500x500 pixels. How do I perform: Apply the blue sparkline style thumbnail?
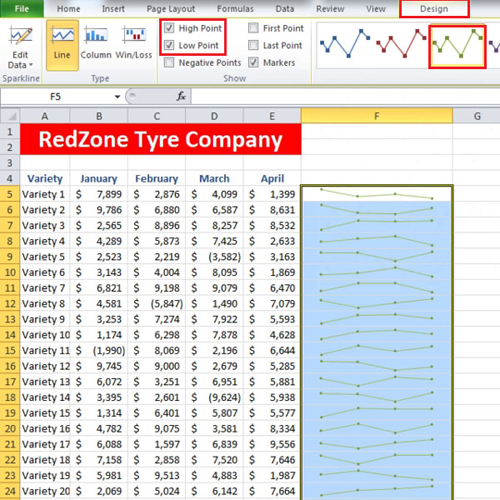[x=345, y=44]
